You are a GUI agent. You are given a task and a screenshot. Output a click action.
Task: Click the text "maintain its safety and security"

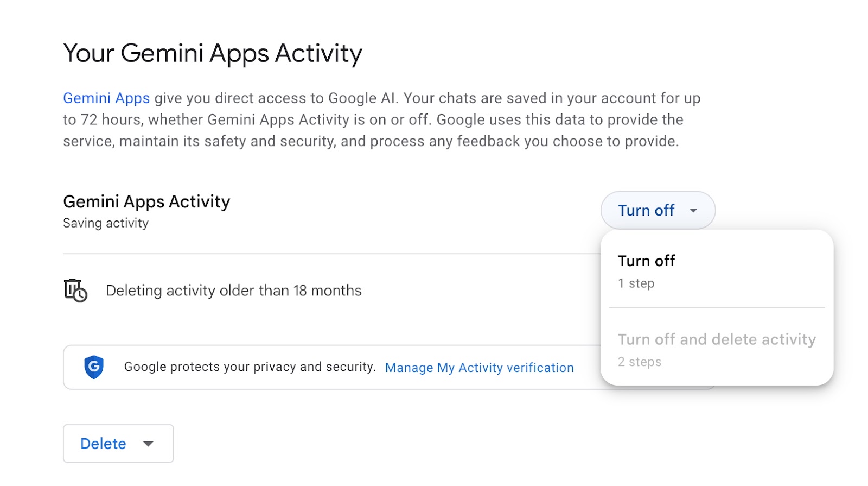[227, 142]
